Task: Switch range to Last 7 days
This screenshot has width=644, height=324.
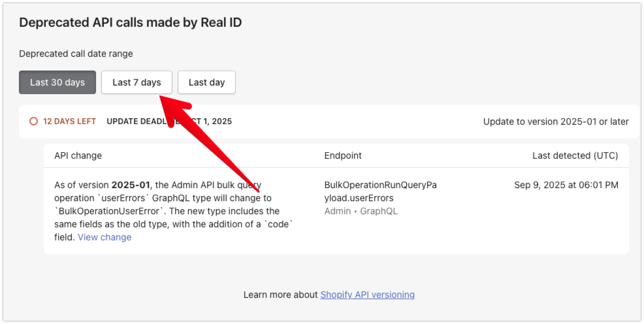Action: click(137, 82)
